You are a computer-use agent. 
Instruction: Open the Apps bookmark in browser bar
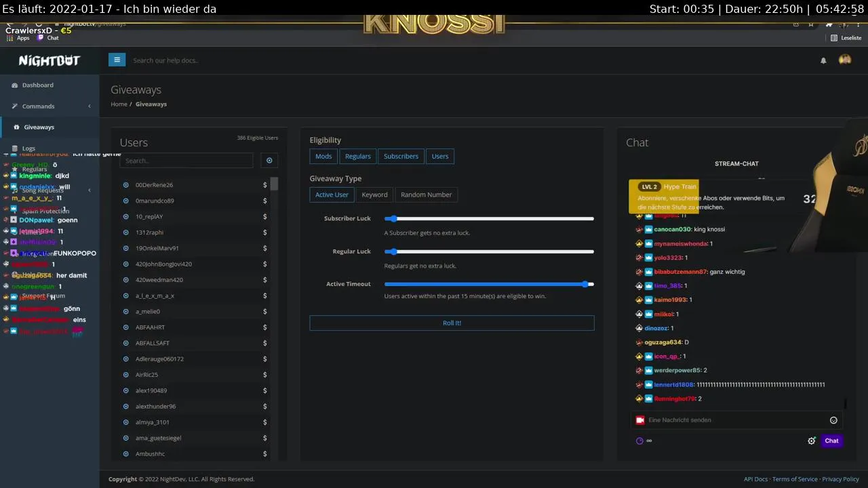(19, 38)
